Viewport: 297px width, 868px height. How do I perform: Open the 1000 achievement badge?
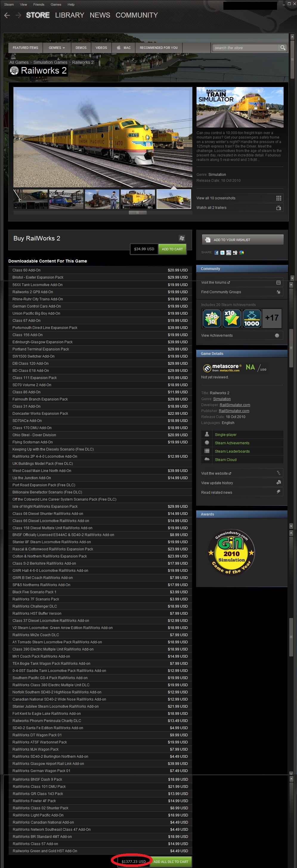click(x=251, y=319)
